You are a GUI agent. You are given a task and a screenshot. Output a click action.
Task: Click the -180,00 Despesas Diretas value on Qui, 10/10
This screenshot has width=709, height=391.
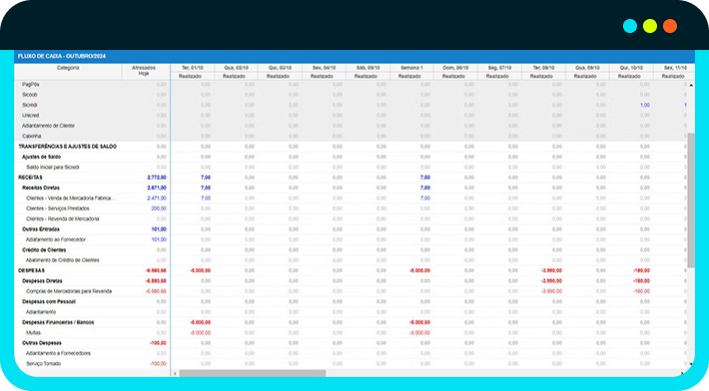[x=641, y=281]
